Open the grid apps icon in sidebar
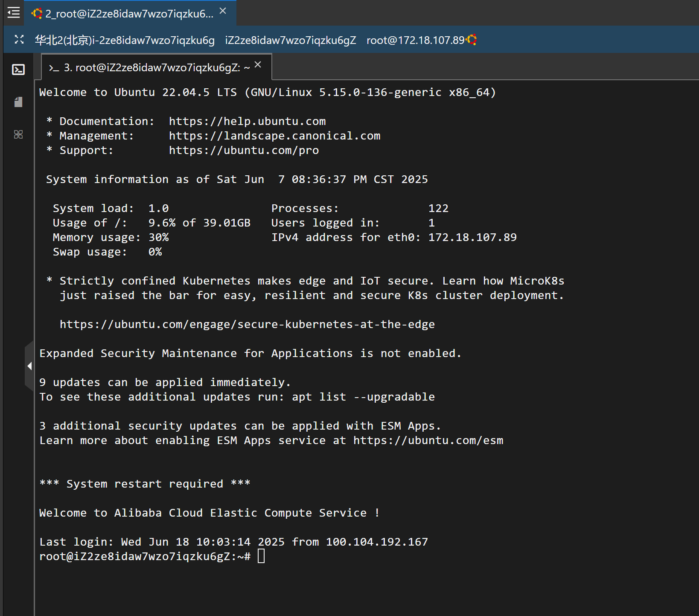Image resolution: width=699 pixels, height=616 pixels. tap(18, 134)
